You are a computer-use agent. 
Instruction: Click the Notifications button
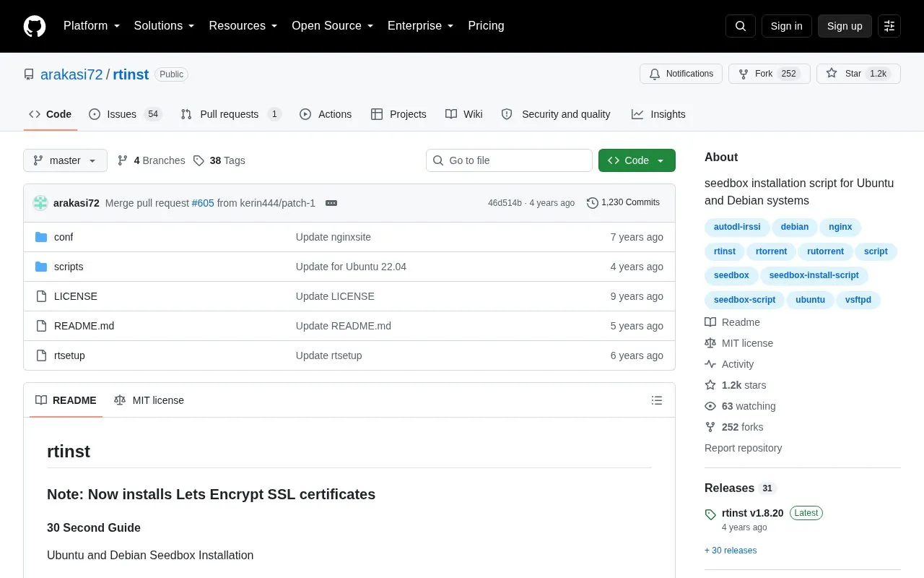pos(681,74)
